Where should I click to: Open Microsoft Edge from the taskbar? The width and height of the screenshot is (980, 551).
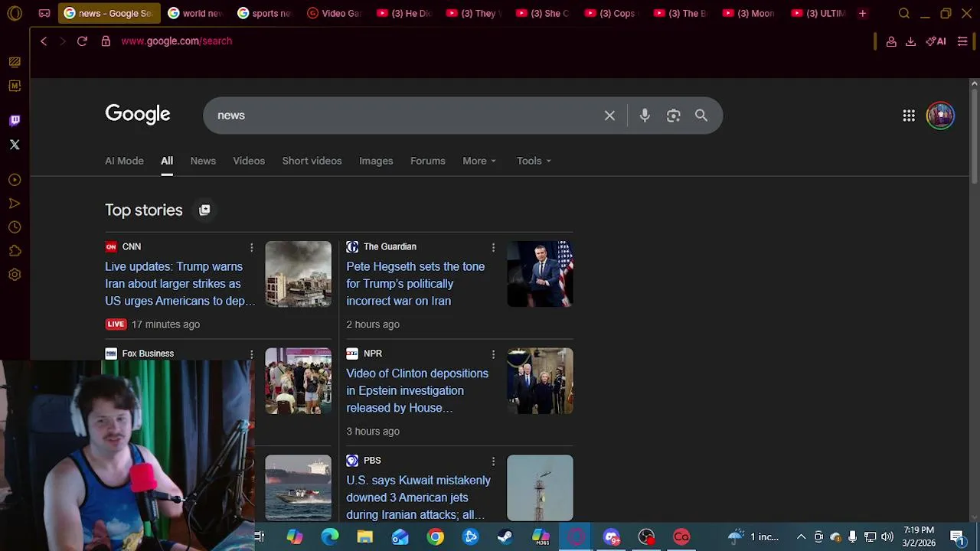[329, 536]
